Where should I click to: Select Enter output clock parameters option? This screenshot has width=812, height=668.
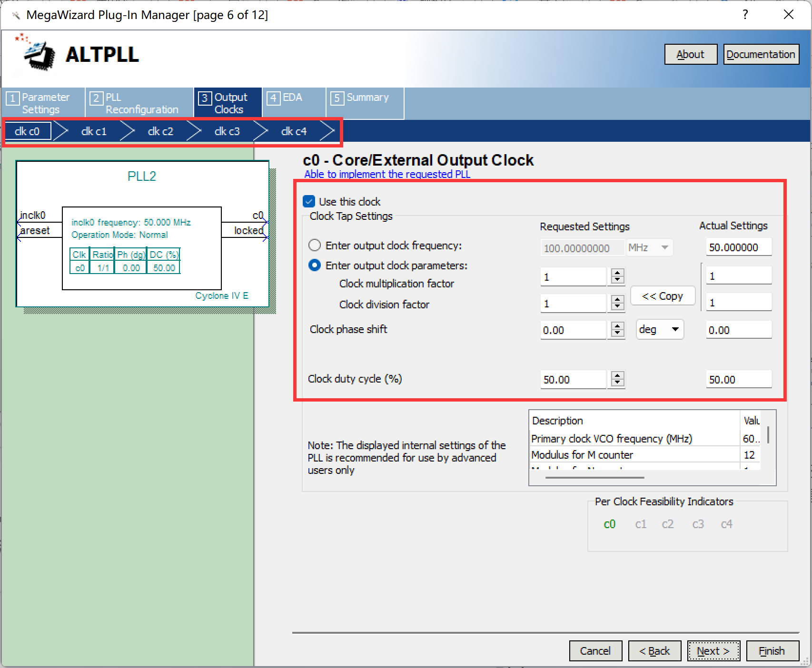click(314, 265)
